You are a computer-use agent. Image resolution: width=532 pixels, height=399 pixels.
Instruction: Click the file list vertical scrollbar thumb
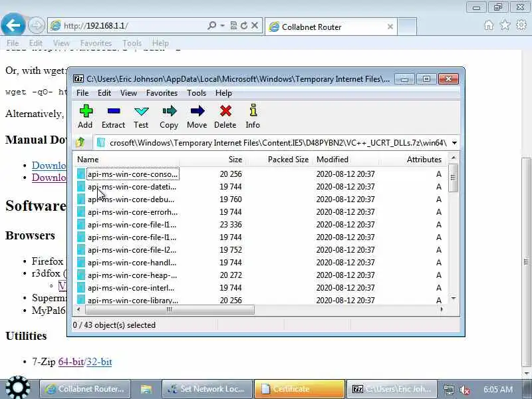[x=453, y=178]
